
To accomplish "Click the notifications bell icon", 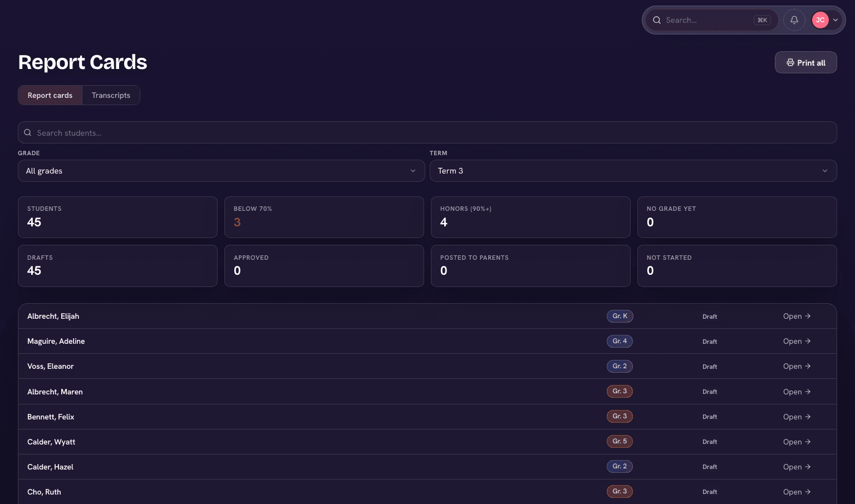I will pos(794,20).
